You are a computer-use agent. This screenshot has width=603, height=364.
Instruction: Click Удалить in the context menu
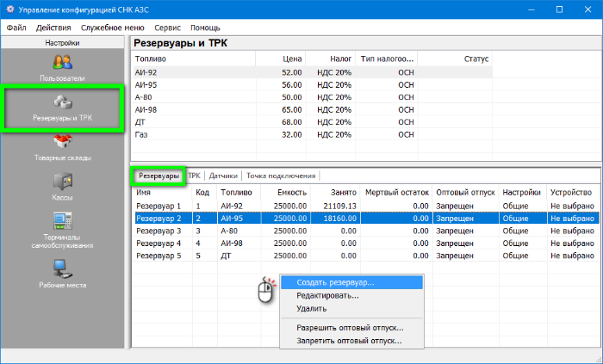[x=311, y=308]
